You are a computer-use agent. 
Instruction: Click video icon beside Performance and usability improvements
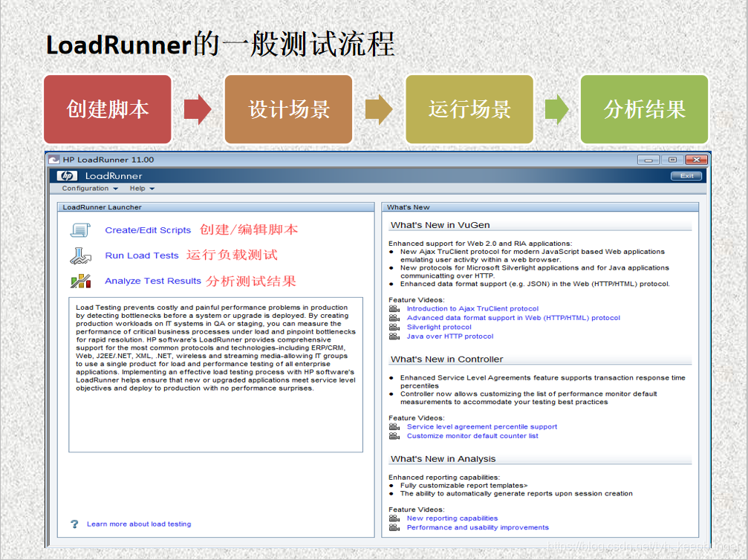394,527
